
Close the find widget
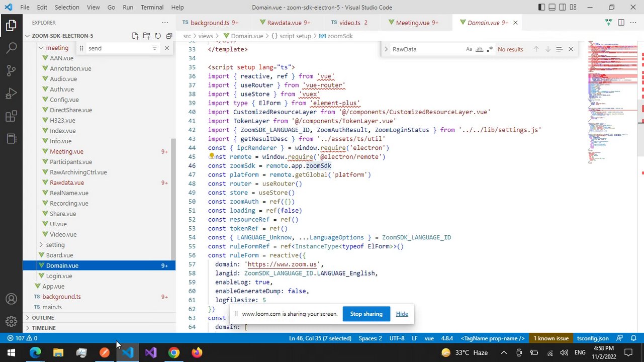pos(571,49)
